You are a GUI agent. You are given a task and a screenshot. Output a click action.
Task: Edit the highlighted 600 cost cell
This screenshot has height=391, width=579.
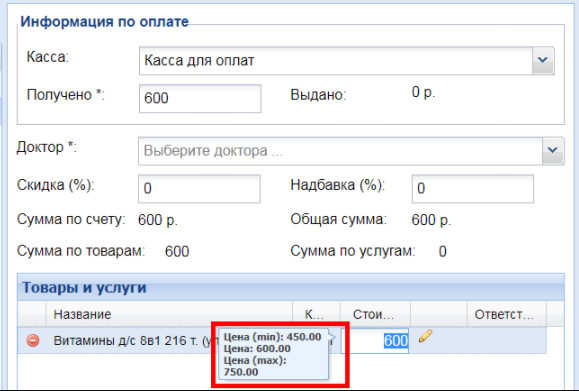(375, 341)
